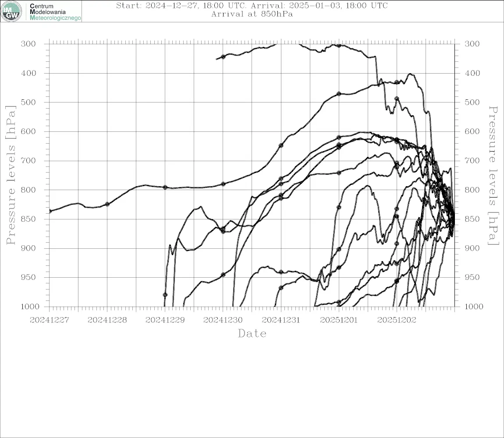Click trajectory marker at 20251201 near 740 hPa
The height and width of the screenshot is (438, 504).
pos(339,173)
